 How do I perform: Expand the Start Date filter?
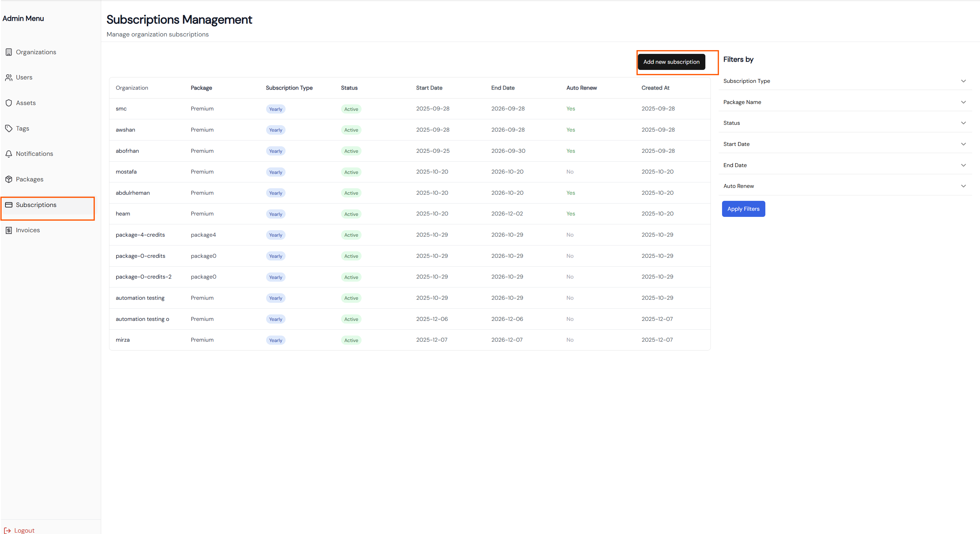963,144
